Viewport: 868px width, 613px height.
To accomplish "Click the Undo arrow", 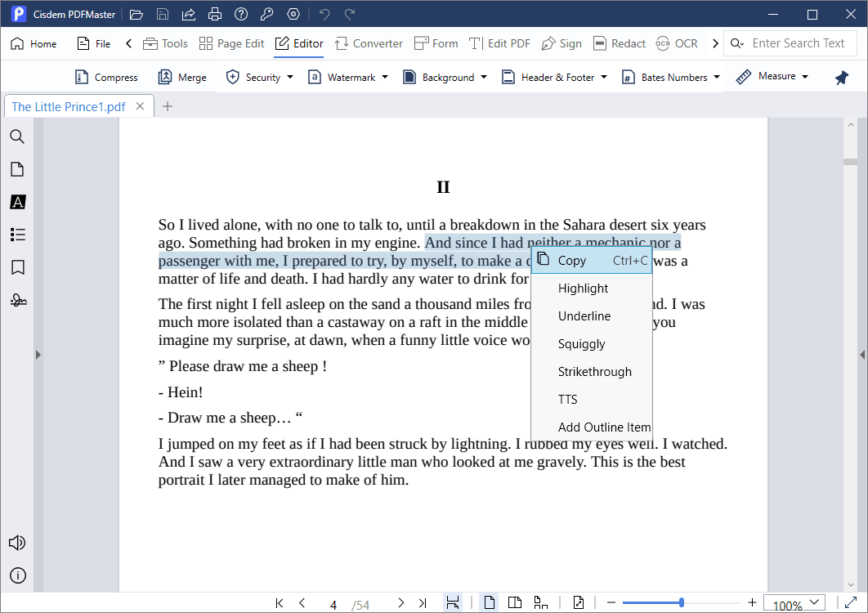I will pos(324,15).
